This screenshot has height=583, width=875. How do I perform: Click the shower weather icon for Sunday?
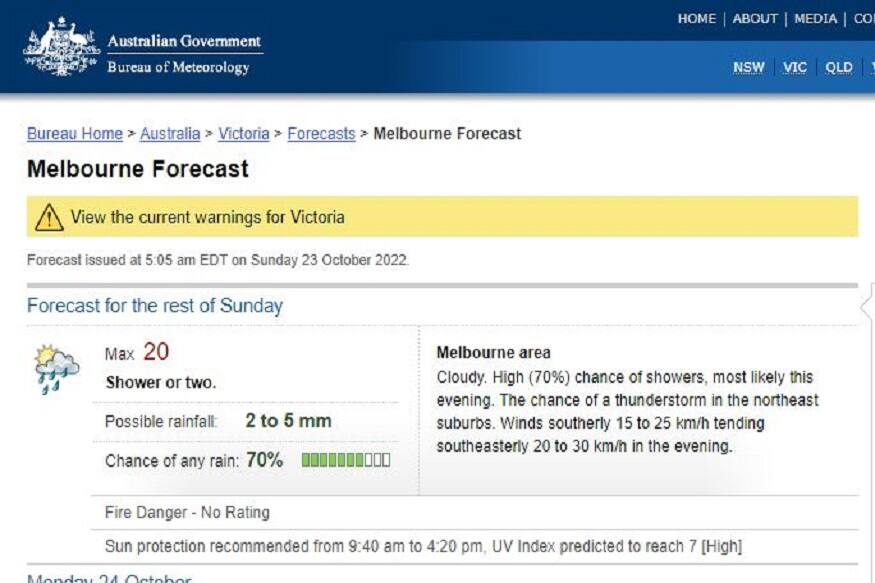[x=57, y=368]
